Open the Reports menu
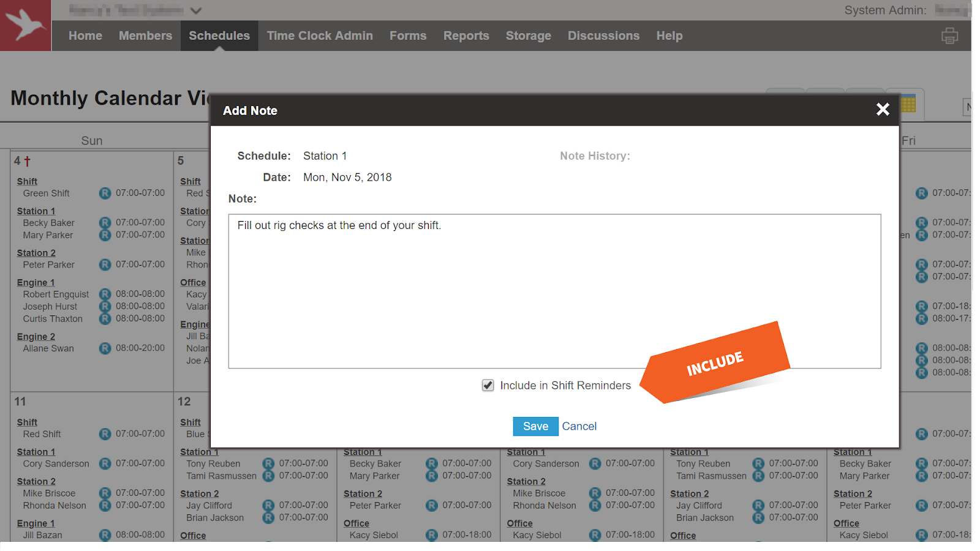 pyautogui.click(x=466, y=36)
